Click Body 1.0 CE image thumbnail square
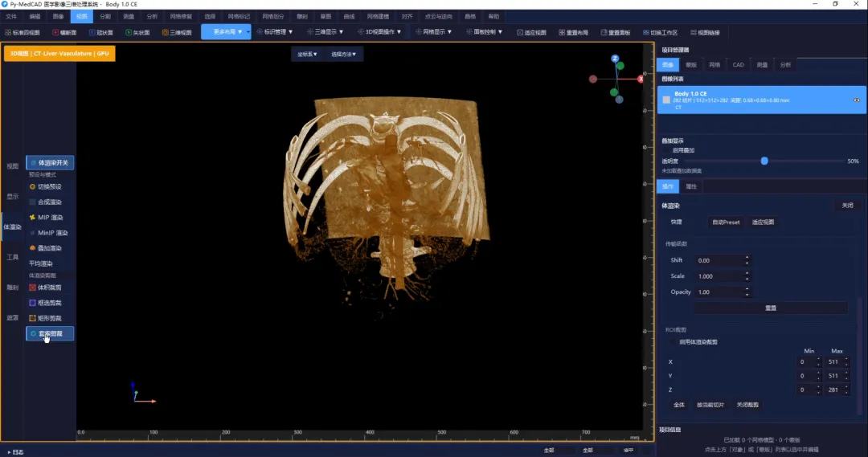868x457 pixels. point(666,100)
